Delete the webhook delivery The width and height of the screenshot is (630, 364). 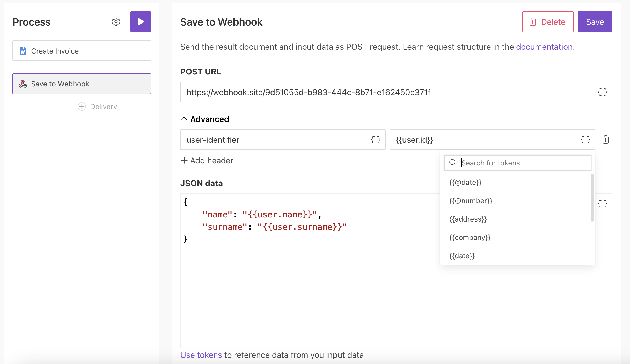(x=548, y=22)
